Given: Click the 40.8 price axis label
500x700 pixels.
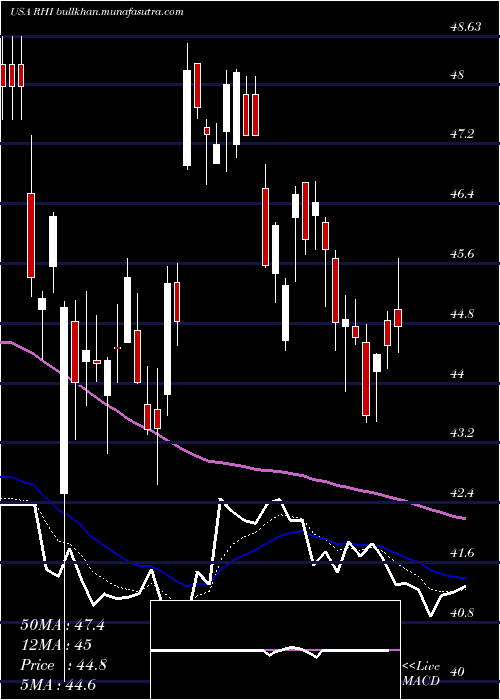Looking at the screenshot, I should 462,612.
